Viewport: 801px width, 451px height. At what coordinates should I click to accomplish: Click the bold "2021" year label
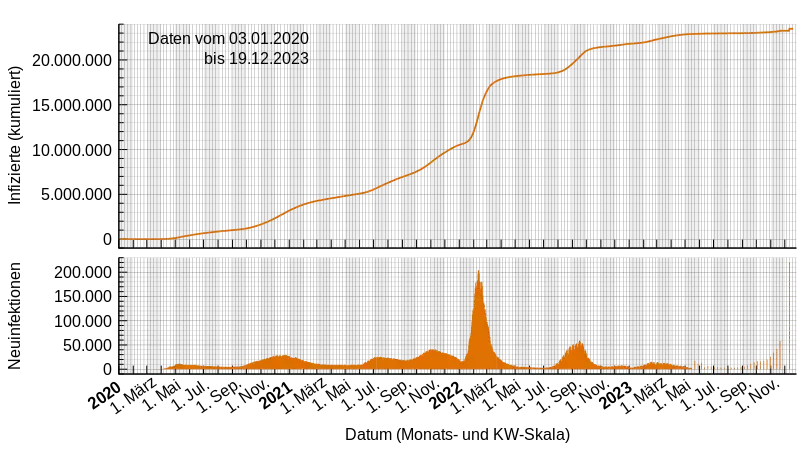pos(276,395)
